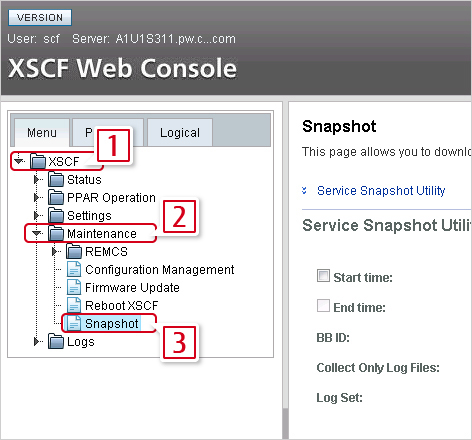This screenshot has width=472, height=440.
Task: Open Configuration Management page
Action: pyautogui.click(x=160, y=270)
